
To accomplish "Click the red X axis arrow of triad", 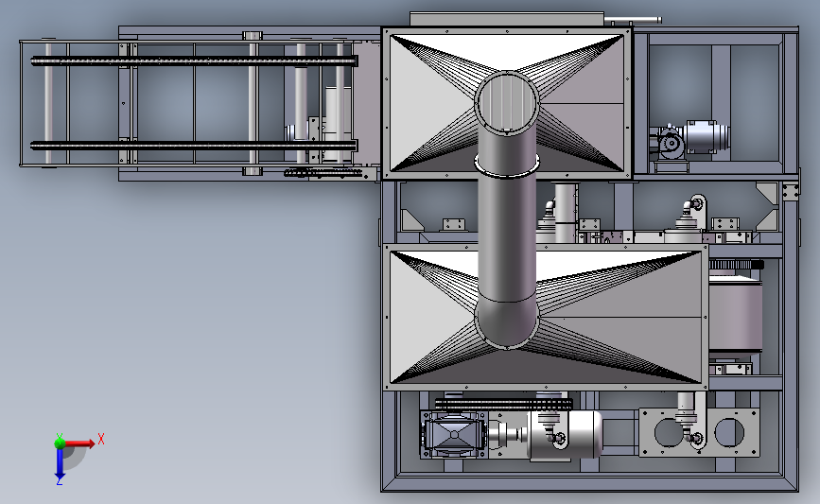I will pyautogui.click(x=79, y=443).
